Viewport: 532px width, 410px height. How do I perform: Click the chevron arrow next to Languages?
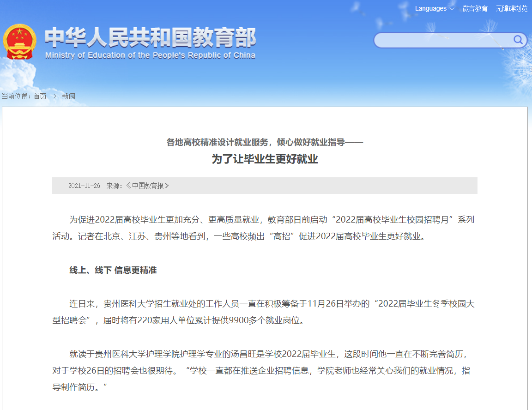point(452,8)
